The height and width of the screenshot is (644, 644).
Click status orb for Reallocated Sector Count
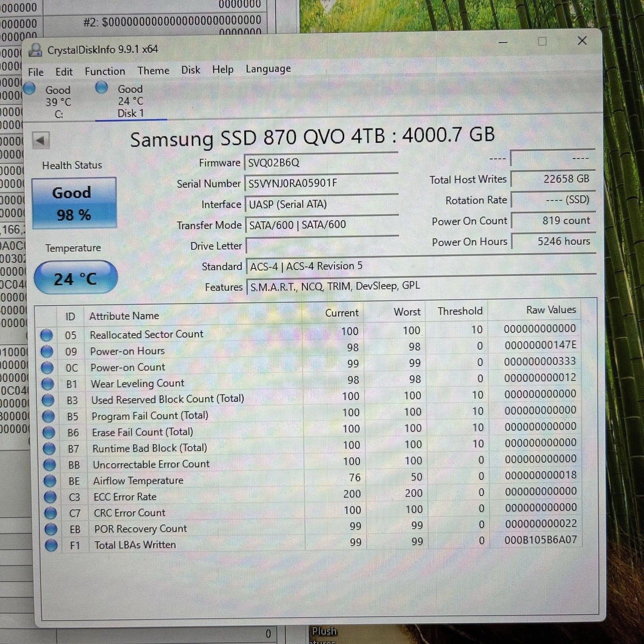click(x=46, y=335)
